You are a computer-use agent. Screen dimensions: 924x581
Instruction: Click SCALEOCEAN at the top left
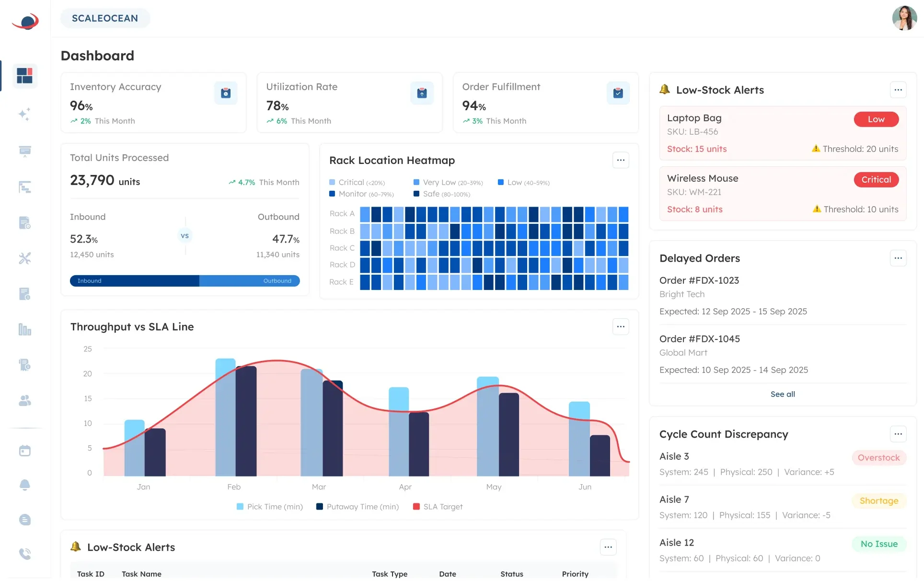click(x=105, y=18)
